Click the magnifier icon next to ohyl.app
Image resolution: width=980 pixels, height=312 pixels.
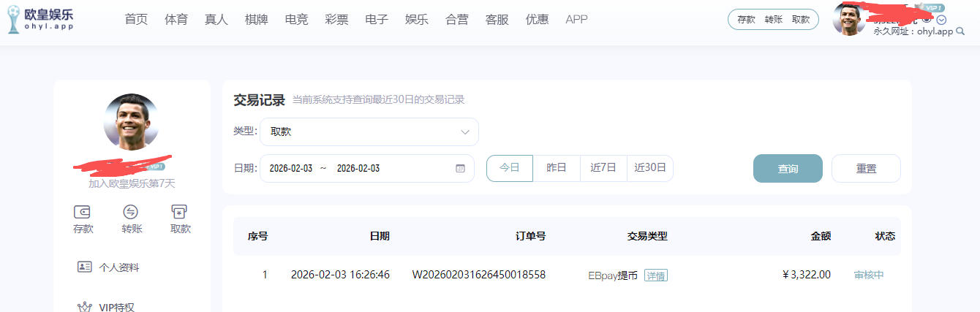(960, 31)
